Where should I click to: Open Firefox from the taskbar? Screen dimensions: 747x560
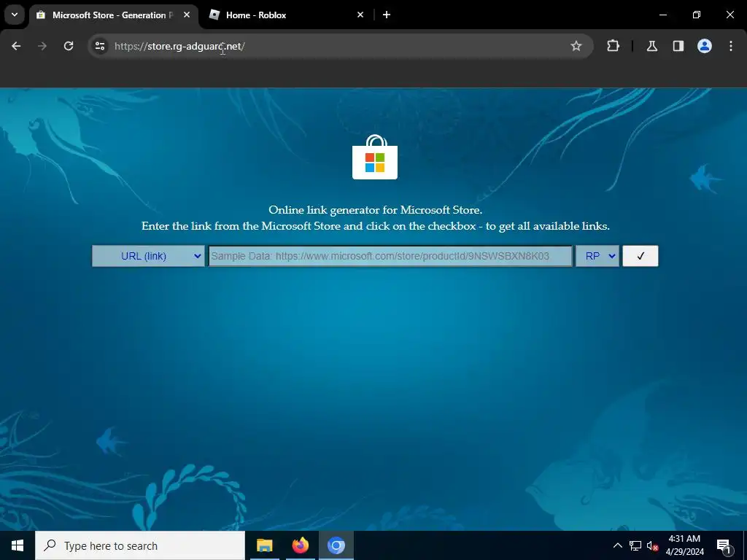pyautogui.click(x=300, y=545)
